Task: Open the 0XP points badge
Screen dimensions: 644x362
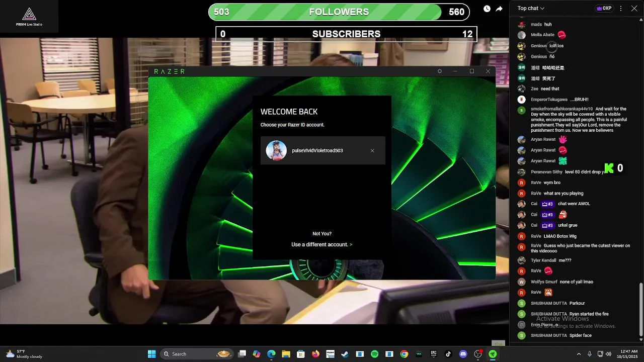Action: 604,8
